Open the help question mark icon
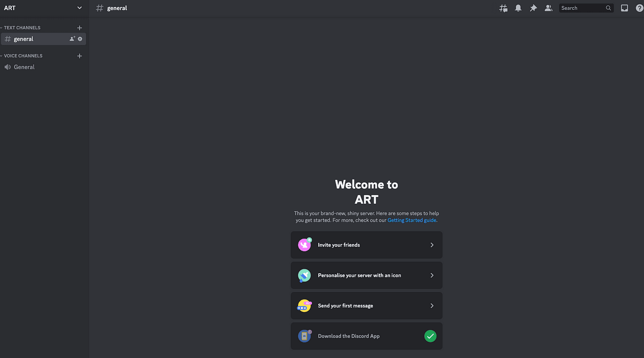Image resolution: width=644 pixels, height=358 pixels. tap(639, 8)
